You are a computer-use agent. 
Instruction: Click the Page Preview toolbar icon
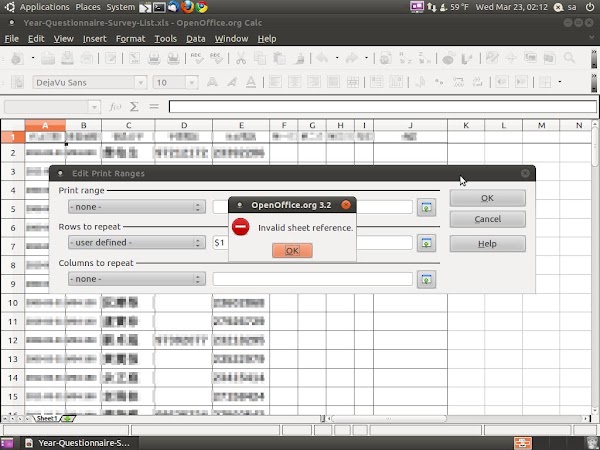(173, 58)
